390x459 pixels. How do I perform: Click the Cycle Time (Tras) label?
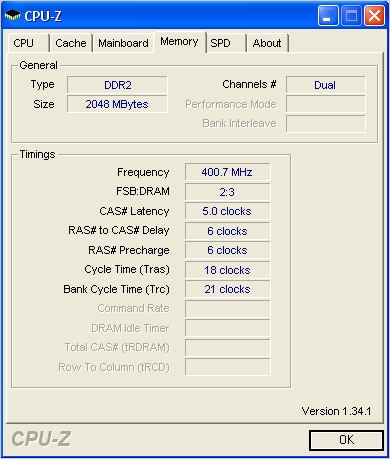(x=127, y=269)
